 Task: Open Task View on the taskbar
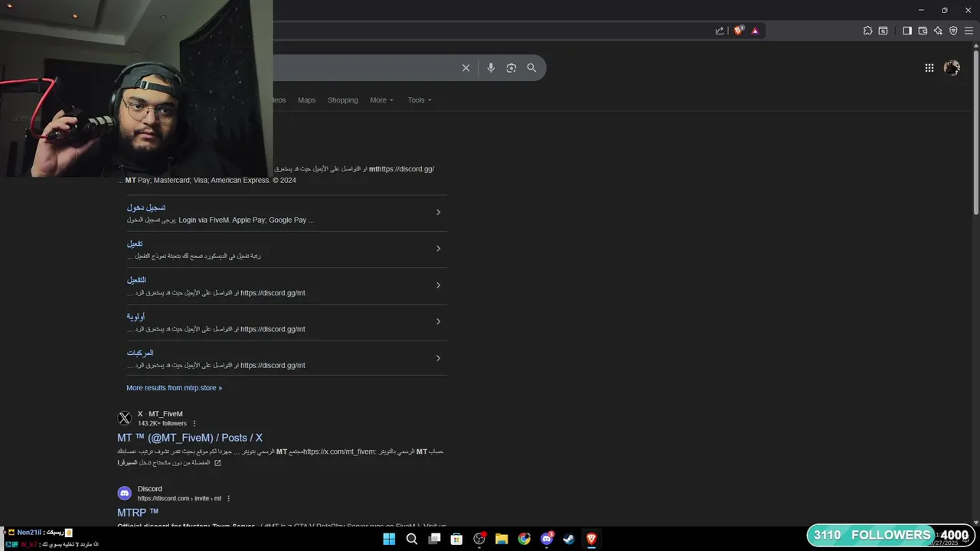(x=434, y=539)
